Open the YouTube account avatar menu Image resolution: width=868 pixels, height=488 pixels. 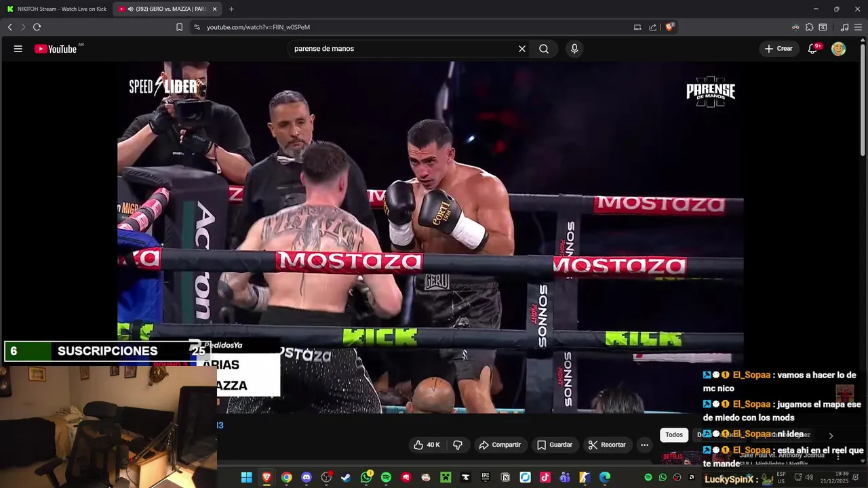(839, 49)
